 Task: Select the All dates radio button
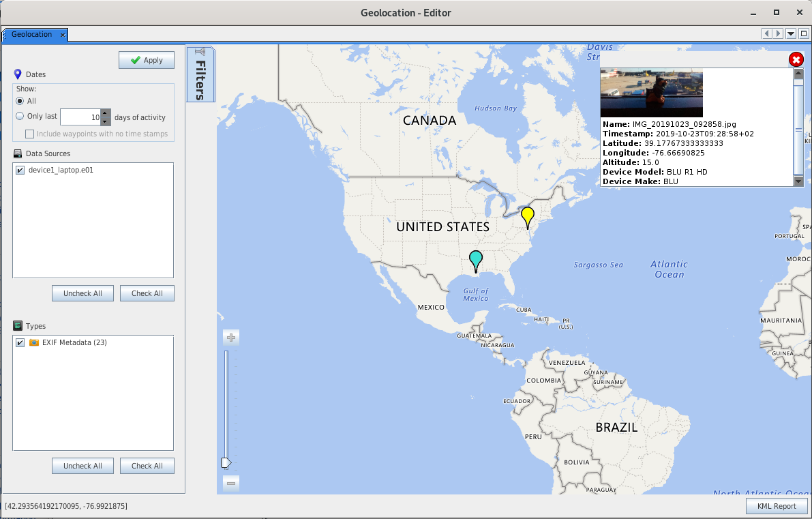[x=20, y=101]
